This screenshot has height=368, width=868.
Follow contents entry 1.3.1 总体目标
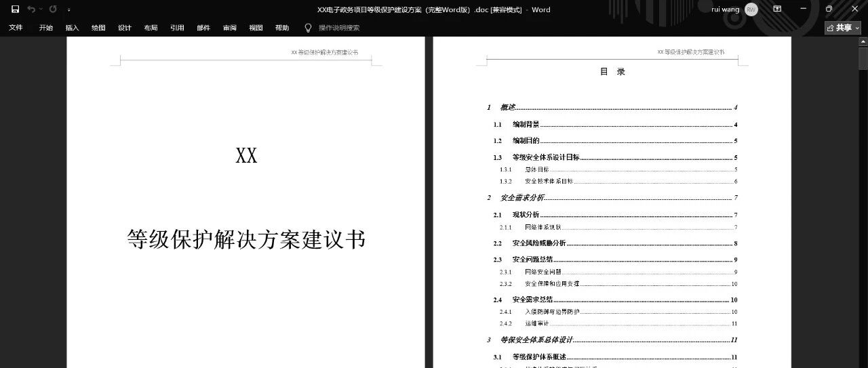(x=618, y=169)
